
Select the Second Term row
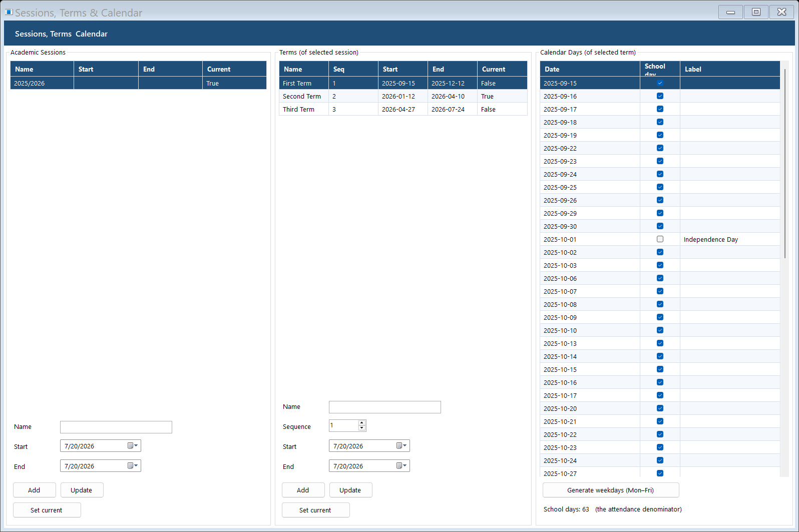(403, 96)
